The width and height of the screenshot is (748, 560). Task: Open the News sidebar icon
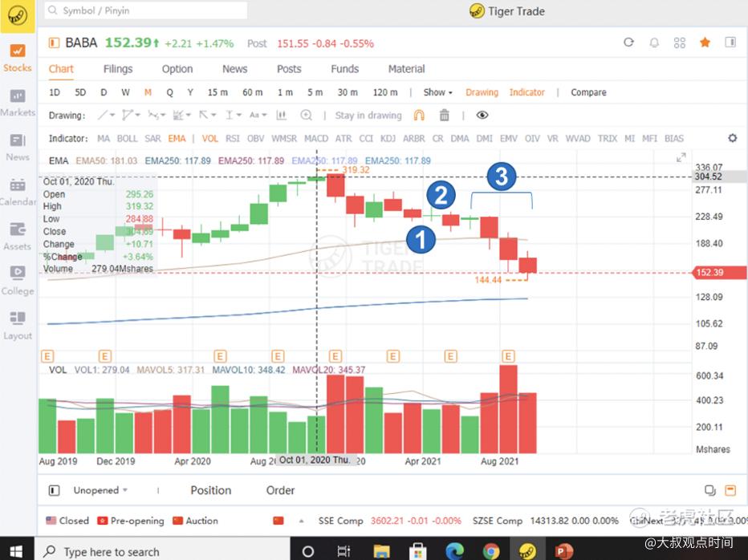point(18,148)
